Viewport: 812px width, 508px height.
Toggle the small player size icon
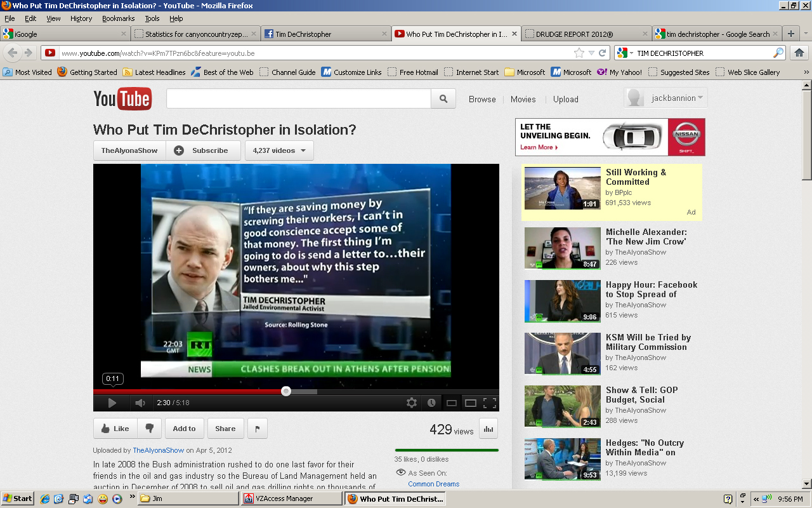pyautogui.click(x=451, y=403)
